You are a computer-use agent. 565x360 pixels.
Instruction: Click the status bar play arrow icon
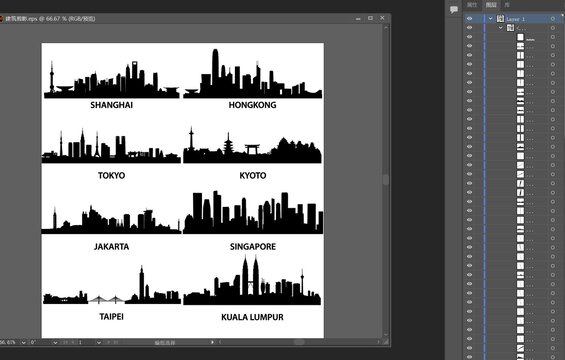pyautogui.click(x=212, y=342)
